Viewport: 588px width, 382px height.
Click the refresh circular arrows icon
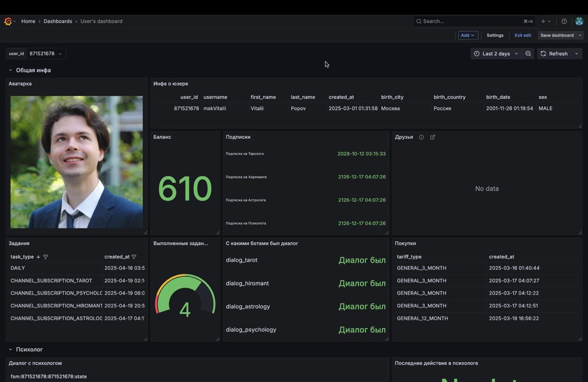click(x=543, y=54)
